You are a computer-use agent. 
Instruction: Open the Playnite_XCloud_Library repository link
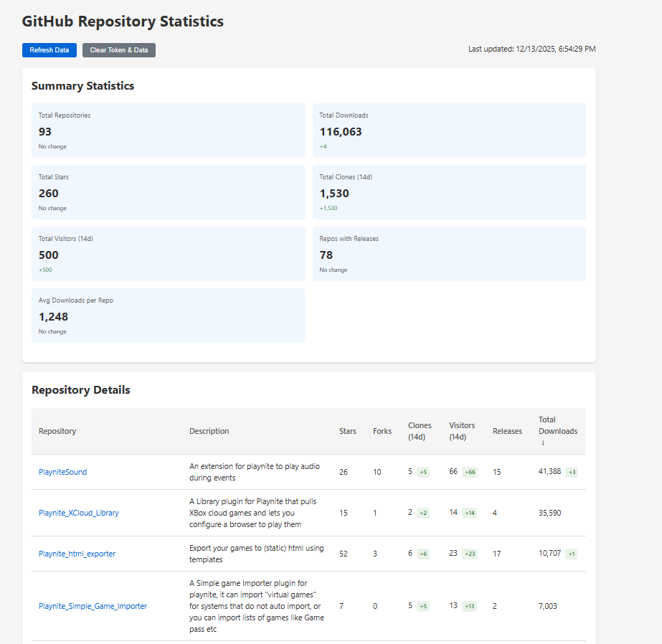point(79,513)
